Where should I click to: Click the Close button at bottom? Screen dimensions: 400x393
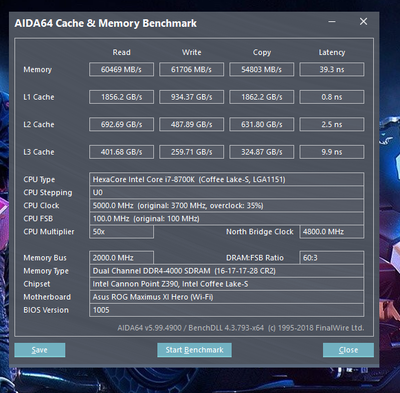[x=348, y=350]
